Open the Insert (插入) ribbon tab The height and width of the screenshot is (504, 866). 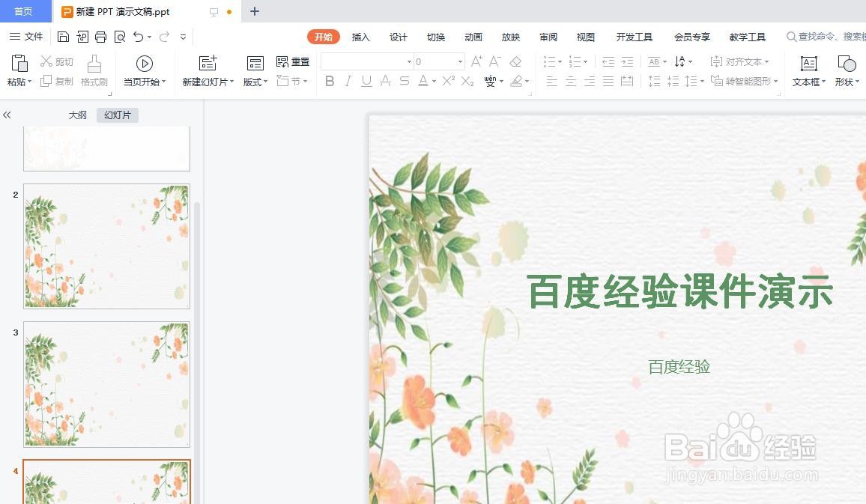[x=360, y=37]
